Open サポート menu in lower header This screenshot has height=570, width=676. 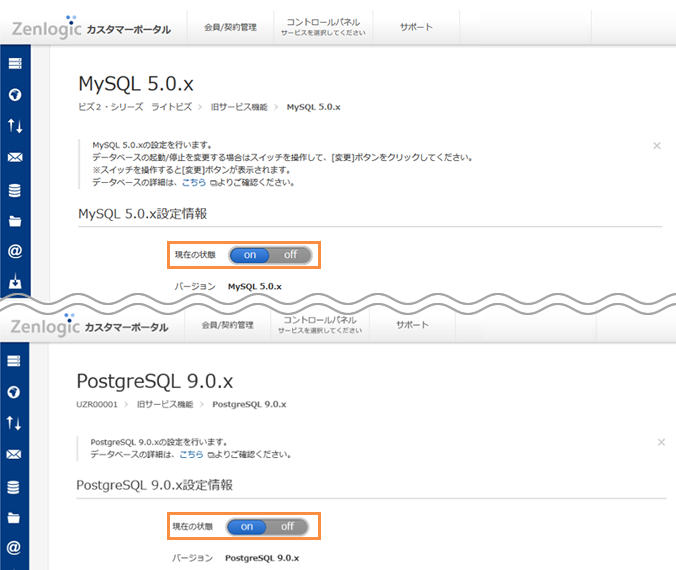coord(413,325)
